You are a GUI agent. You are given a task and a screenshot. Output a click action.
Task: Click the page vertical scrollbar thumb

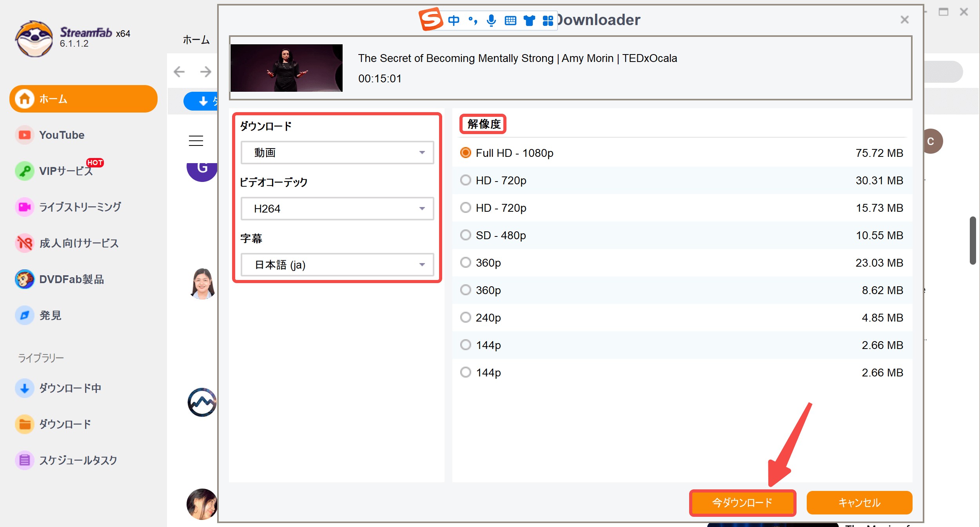[973, 240]
